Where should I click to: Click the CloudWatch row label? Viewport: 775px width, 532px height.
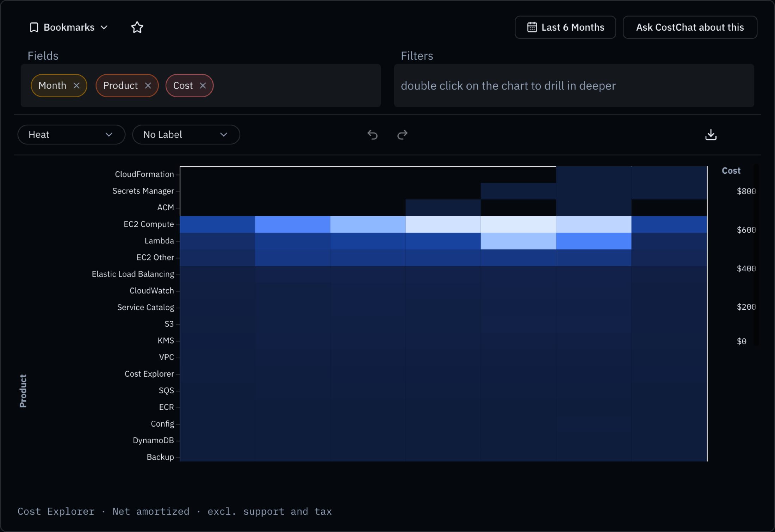(x=152, y=291)
